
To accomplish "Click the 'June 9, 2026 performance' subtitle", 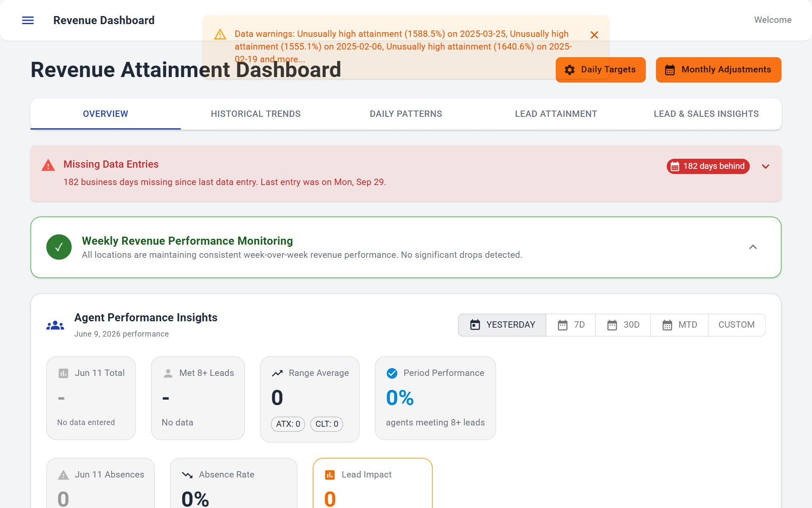I will [x=121, y=334].
